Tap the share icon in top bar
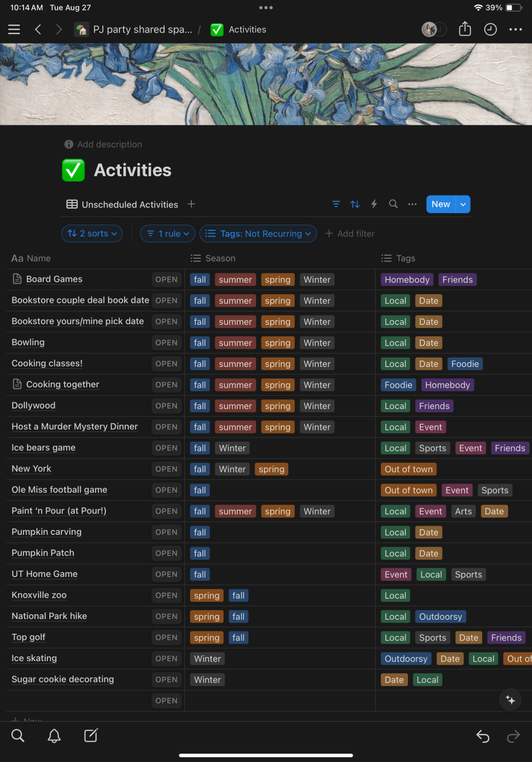The width and height of the screenshot is (532, 762). coord(464,29)
